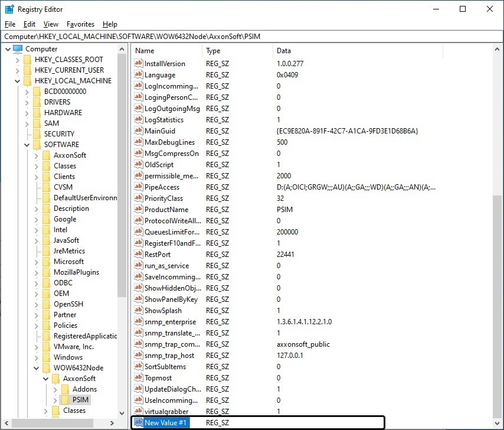Screen dimensions: 504x430
Task: Click the values list vertical scrollbar
Action: point(499,295)
